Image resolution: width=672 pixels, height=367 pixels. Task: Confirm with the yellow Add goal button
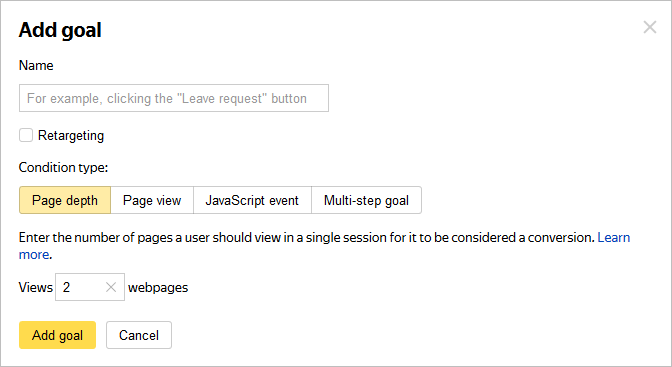pos(57,335)
